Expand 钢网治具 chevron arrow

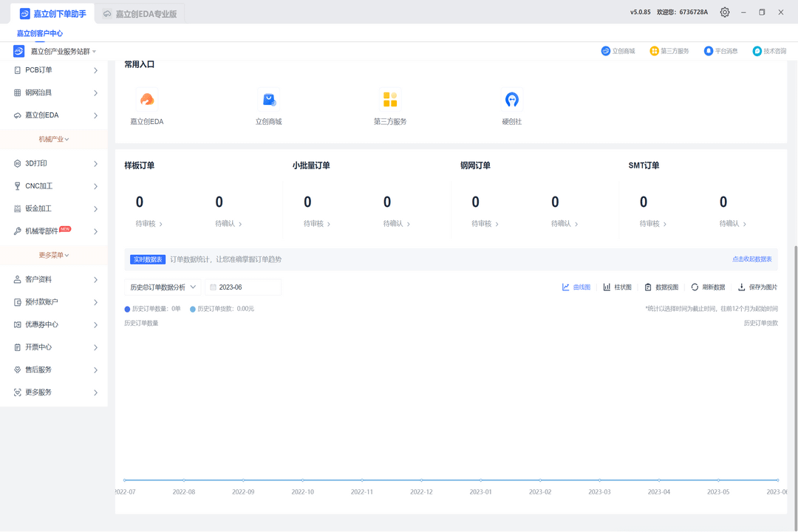(x=95, y=92)
